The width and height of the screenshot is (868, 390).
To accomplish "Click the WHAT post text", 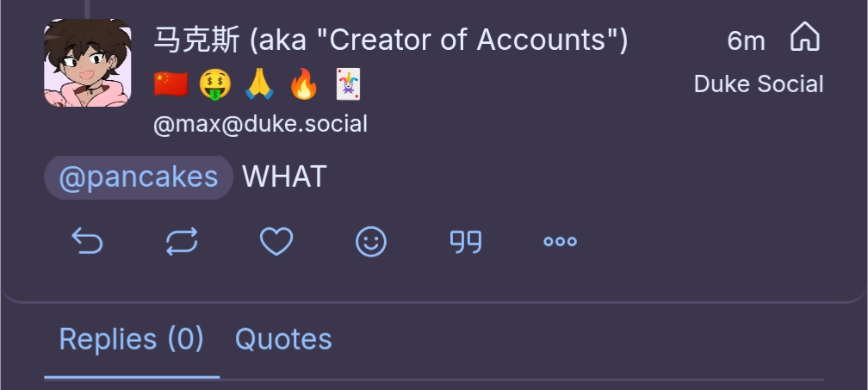I will [x=284, y=177].
